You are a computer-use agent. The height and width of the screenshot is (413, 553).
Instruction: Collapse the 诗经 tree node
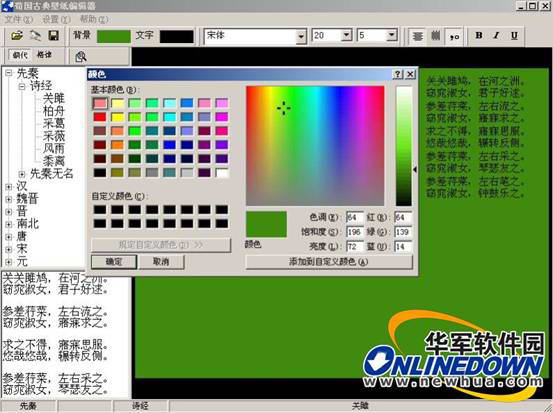(22, 86)
